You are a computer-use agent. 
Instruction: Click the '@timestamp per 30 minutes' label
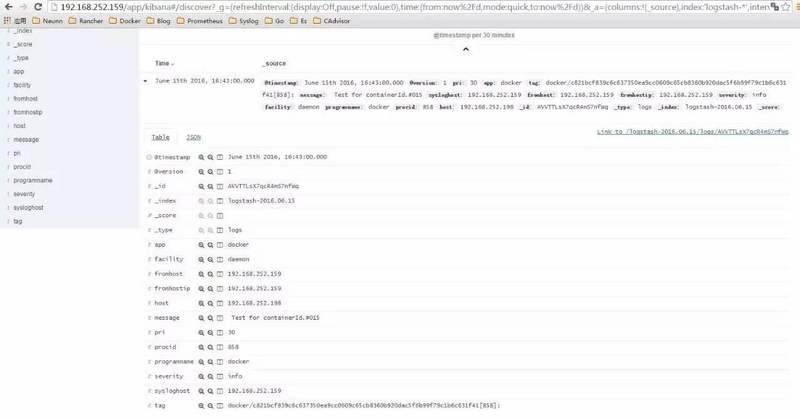(473, 35)
